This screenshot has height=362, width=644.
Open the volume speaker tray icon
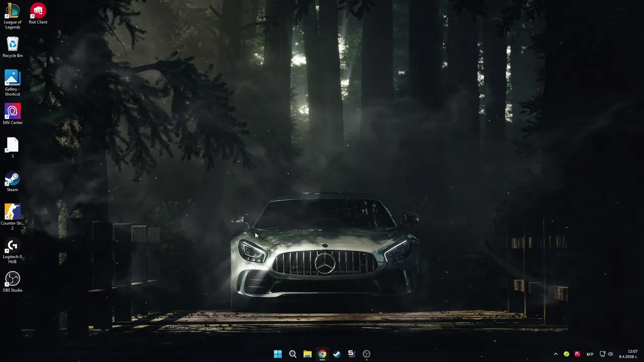(x=610, y=354)
